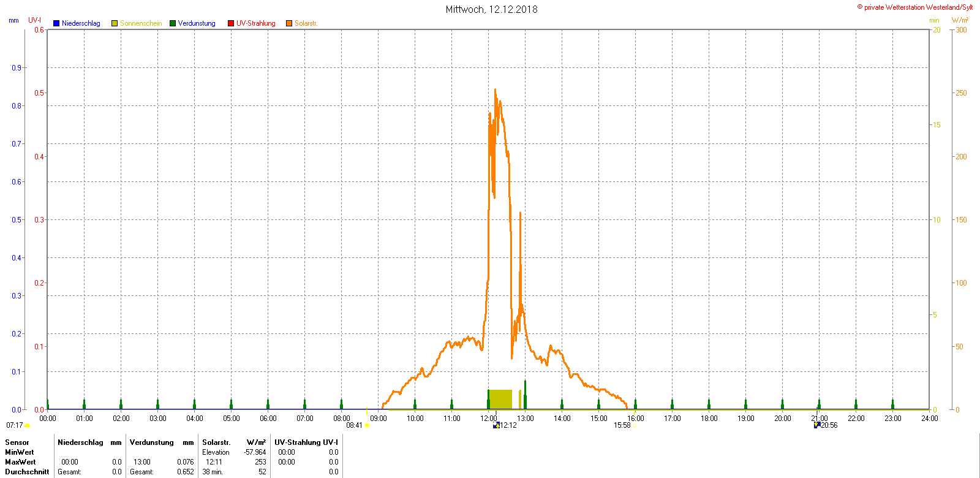Click the evaporation total value 0.652

[186, 472]
